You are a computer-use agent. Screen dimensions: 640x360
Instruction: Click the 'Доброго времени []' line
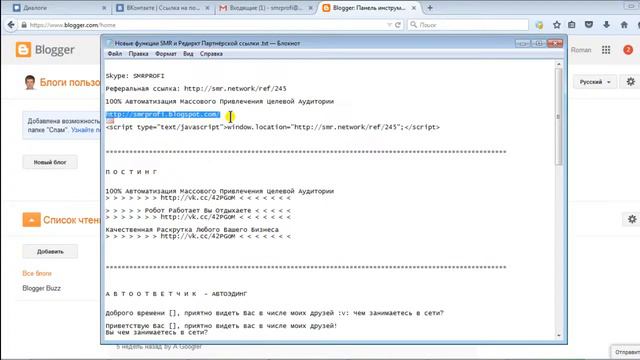(275, 313)
